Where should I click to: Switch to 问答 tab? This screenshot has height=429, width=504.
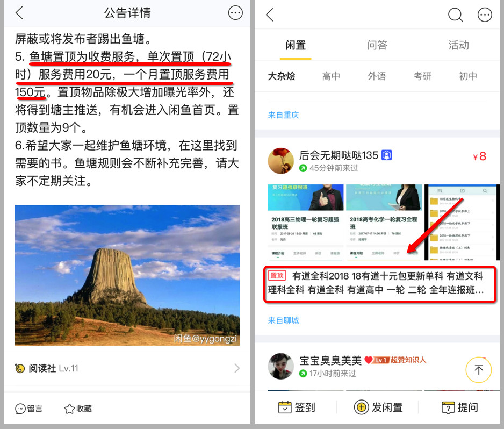(x=377, y=45)
